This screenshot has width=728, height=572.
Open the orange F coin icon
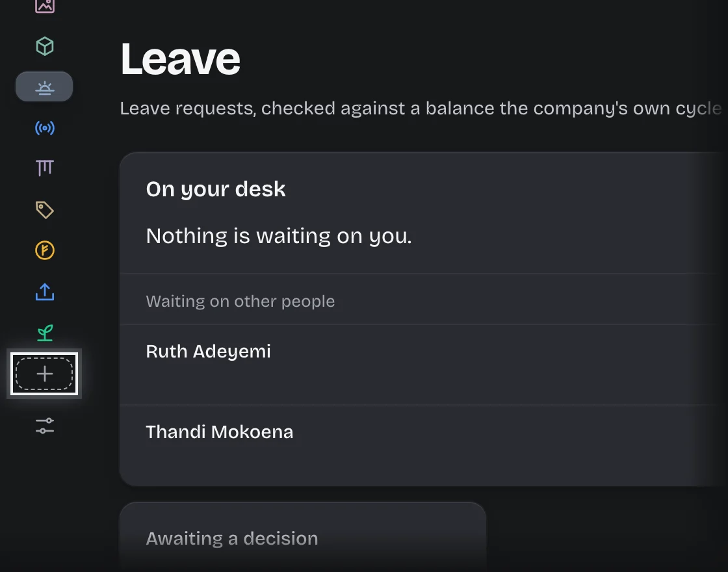pyautogui.click(x=45, y=251)
